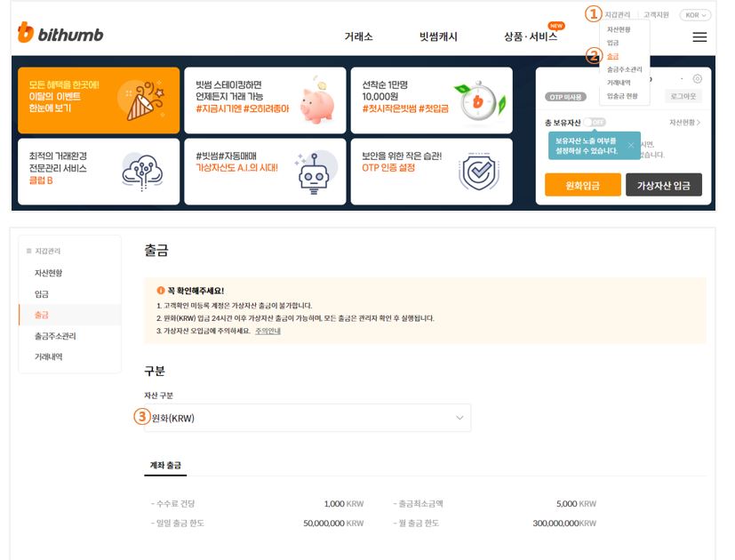This screenshot has width=735, height=560.
Task: Click the 로그아웃 button
Action: [x=683, y=96]
